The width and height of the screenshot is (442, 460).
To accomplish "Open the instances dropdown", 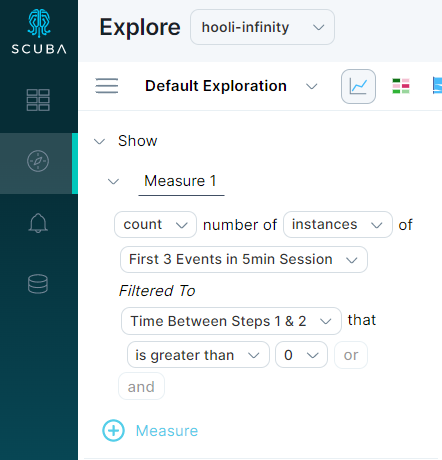I will click(338, 225).
